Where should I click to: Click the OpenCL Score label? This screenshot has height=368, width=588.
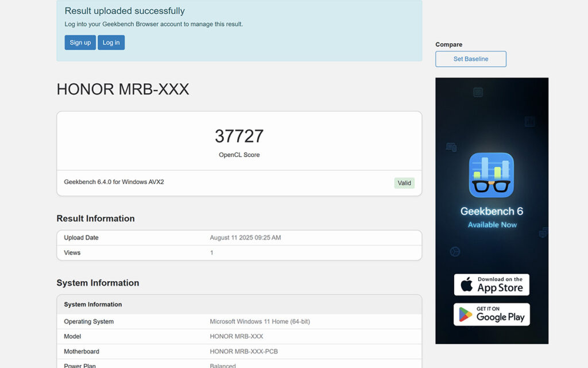click(x=239, y=155)
